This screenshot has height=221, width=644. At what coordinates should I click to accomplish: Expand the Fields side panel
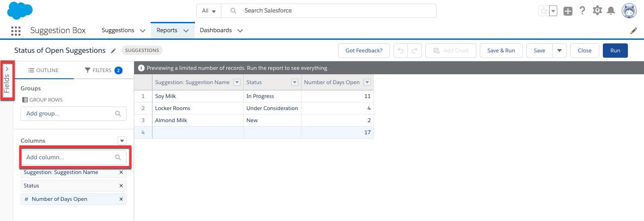[7, 81]
